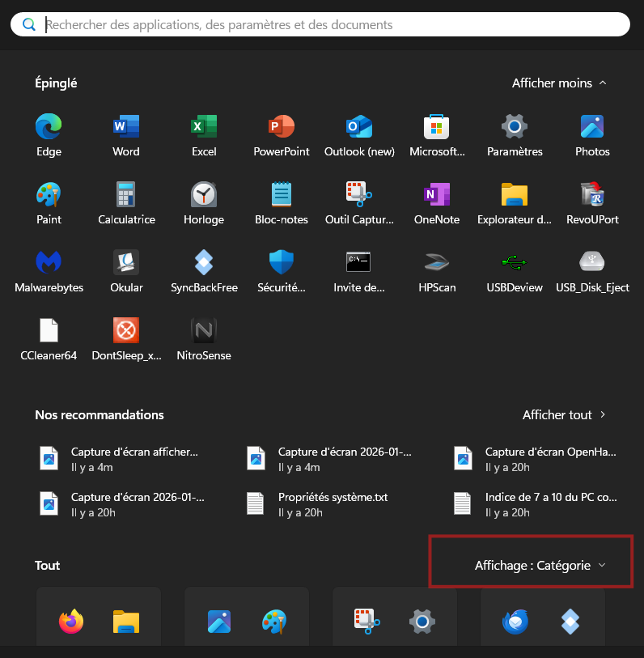Image resolution: width=644 pixels, height=658 pixels.
Task: Open Bloc-notes pinned app
Action: (282, 203)
